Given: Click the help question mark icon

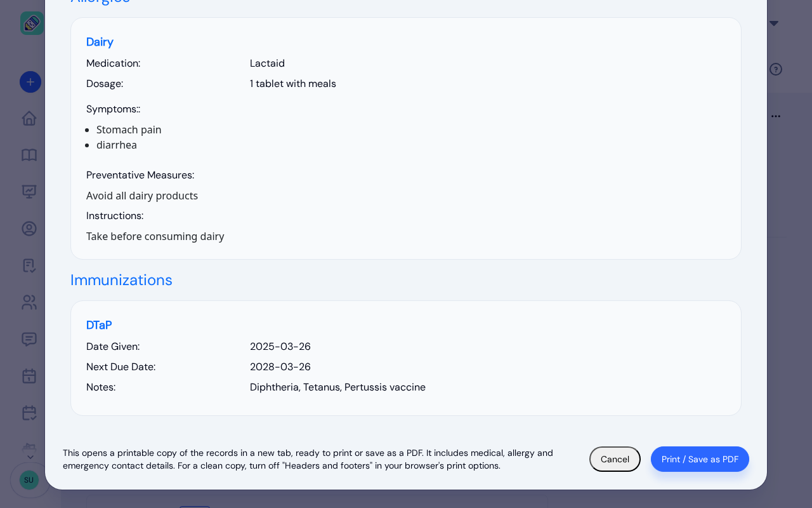Looking at the screenshot, I should (x=776, y=69).
